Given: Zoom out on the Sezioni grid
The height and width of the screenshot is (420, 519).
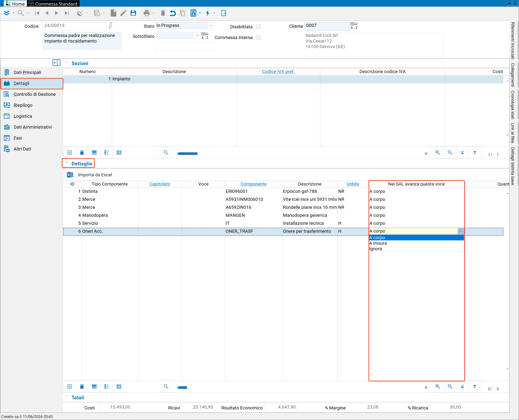Looking at the screenshot, I should tap(450, 153).
